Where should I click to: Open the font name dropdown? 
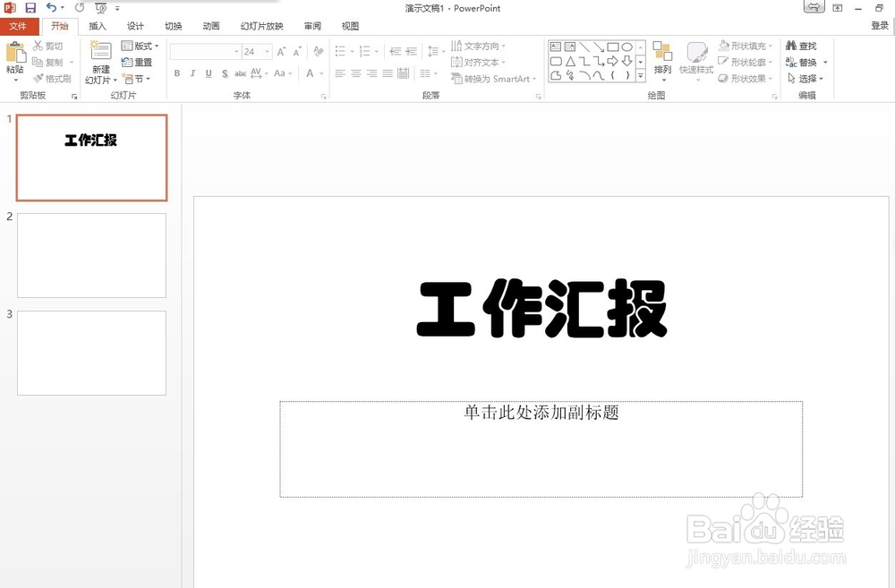tap(236, 51)
